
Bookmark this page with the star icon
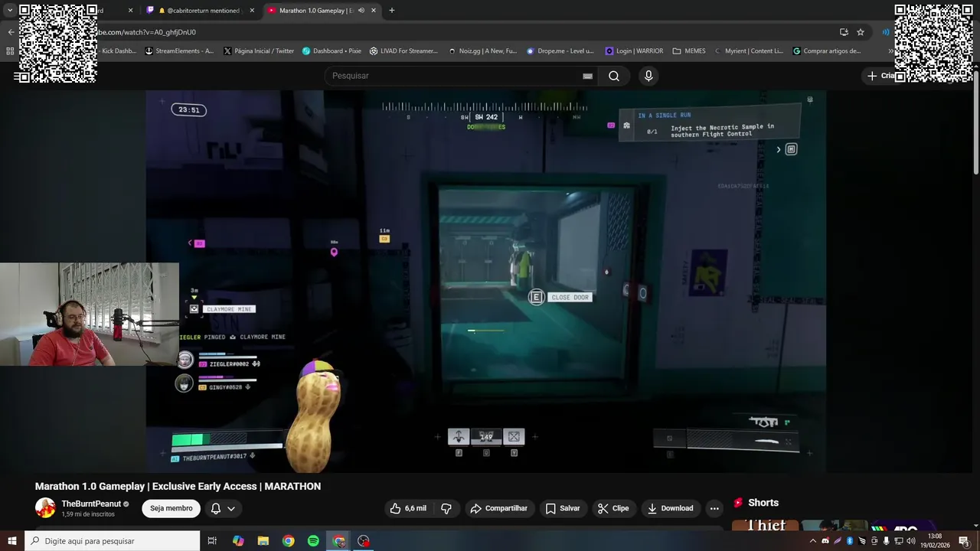point(861,32)
